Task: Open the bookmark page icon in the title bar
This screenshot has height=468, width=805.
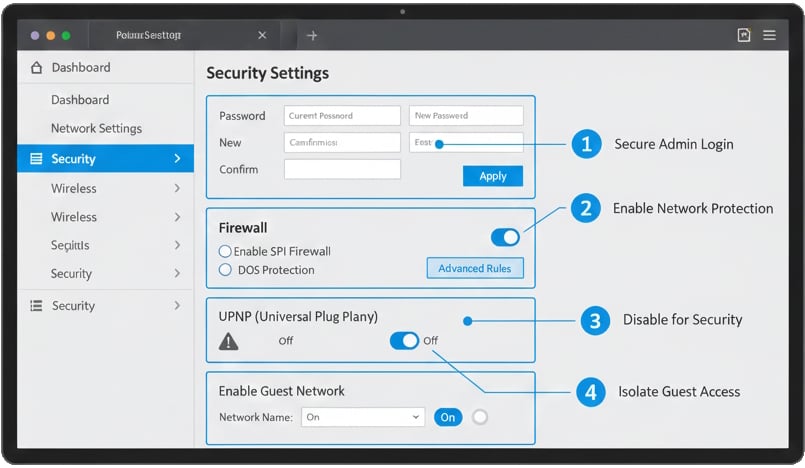Action: click(744, 35)
